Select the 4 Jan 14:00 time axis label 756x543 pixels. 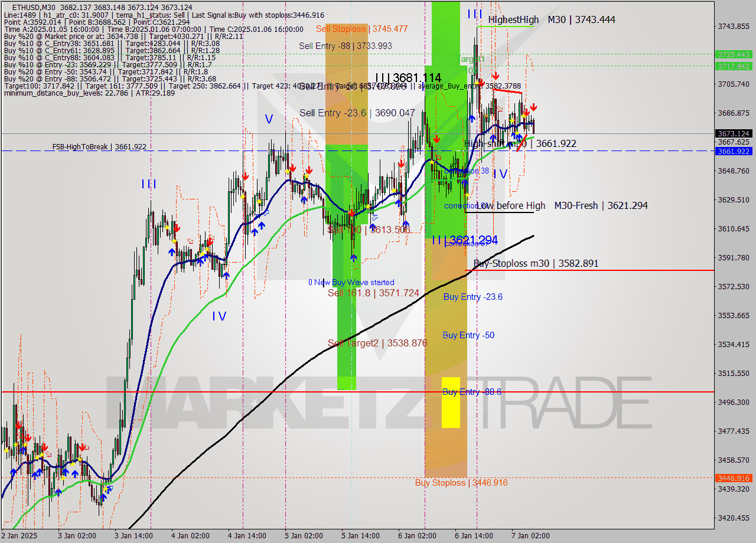(247, 536)
